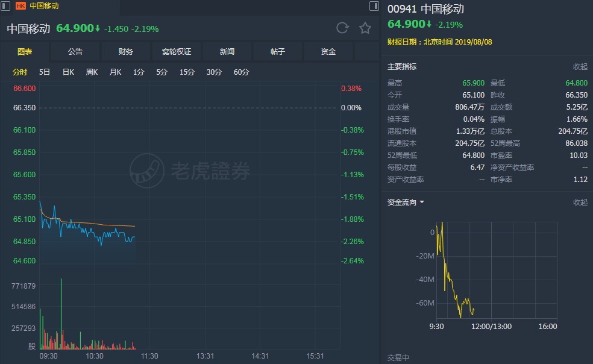Open the 帖子 tab
The width and height of the screenshot is (593, 364).
tap(278, 51)
